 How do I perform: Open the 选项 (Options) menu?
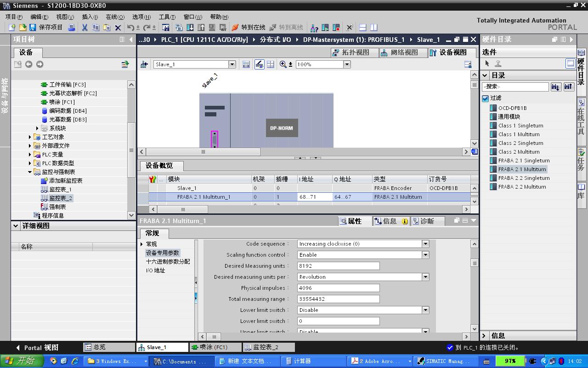(141, 17)
